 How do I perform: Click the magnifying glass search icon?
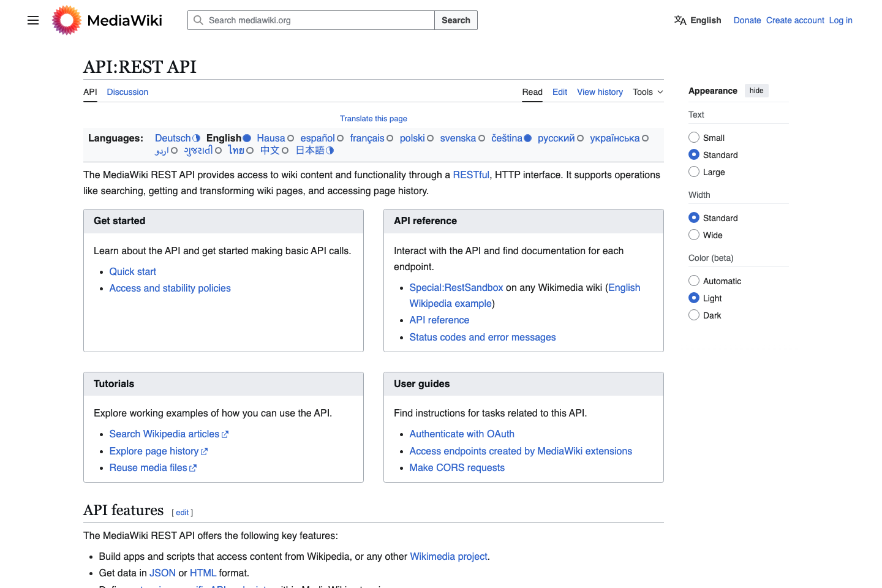tap(198, 20)
